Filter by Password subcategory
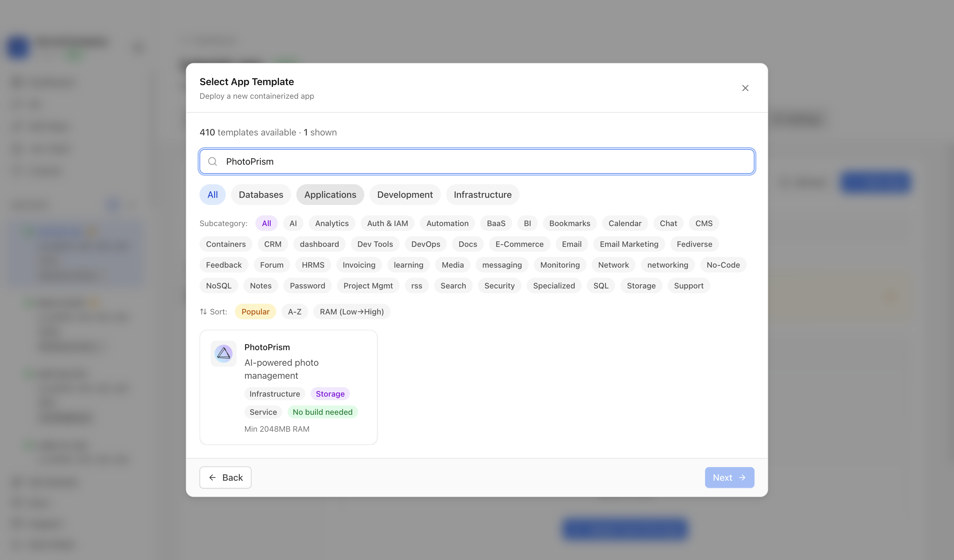Image resolution: width=954 pixels, height=560 pixels. (307, 286)
